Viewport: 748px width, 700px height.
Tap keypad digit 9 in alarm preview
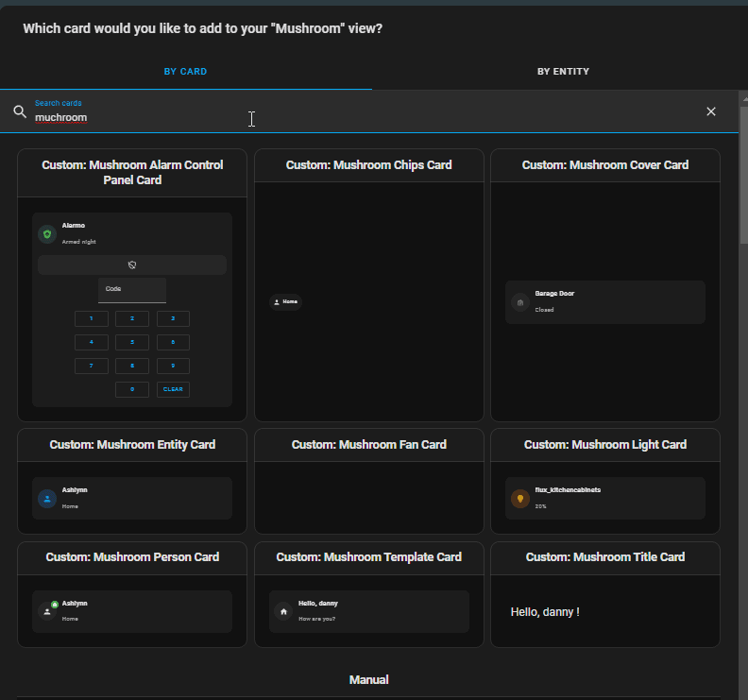pyautogui.click(x=173, y=366)
